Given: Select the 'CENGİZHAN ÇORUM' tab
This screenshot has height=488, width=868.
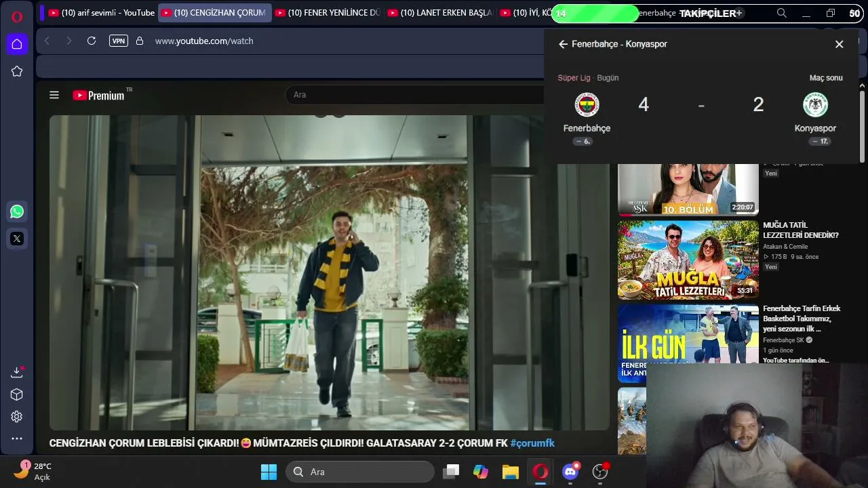Looking at the screenshot, I should pyautogui.click(x=214, y=13).
